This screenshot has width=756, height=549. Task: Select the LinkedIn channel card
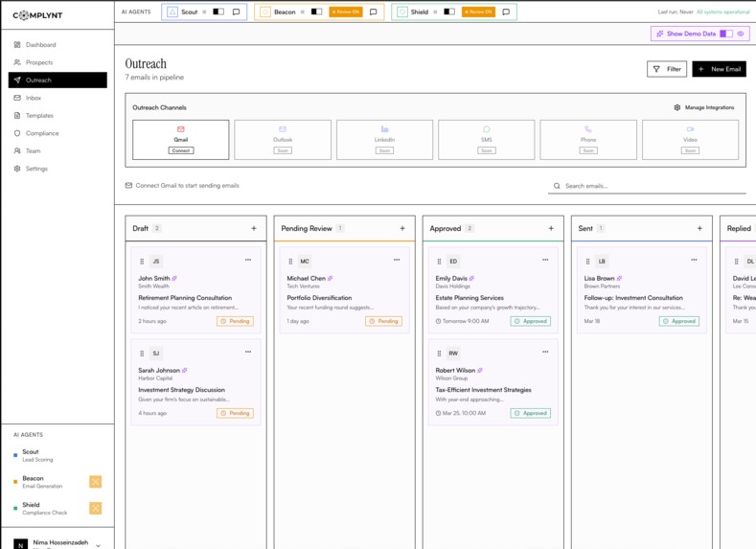click(385, 140)
